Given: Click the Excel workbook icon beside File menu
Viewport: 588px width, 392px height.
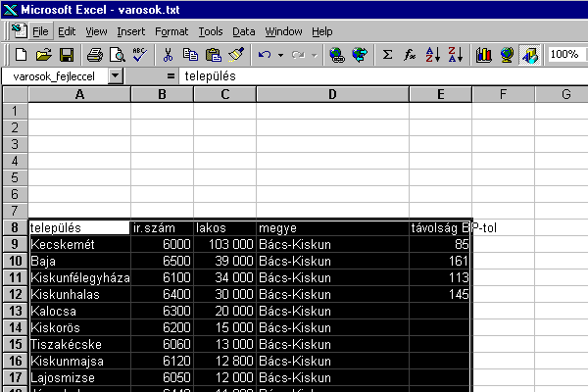Looking at the screenshot, I should 19,31.
